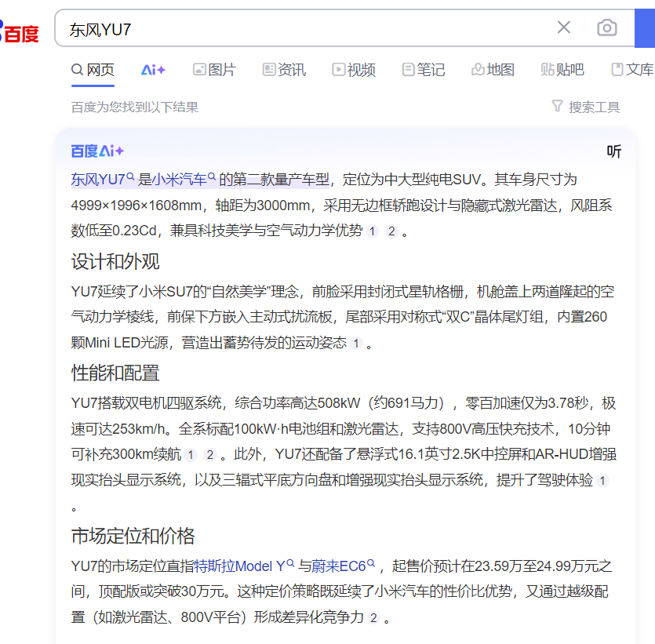Click the 性能和配置 heading

coord(115,373)
